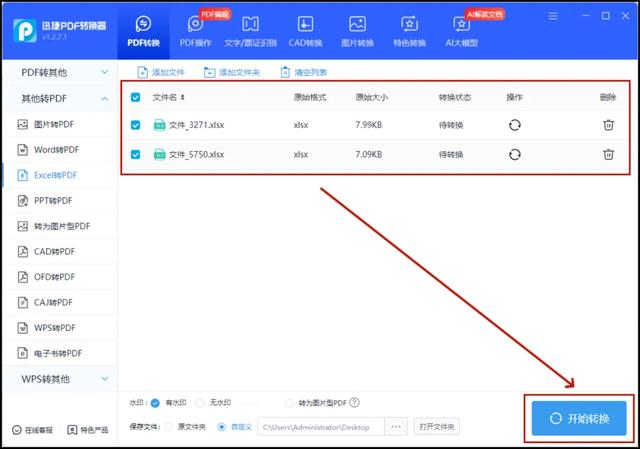Uncheck the checkbox for 文件_3271.xlsx

[x=136, y=125]
